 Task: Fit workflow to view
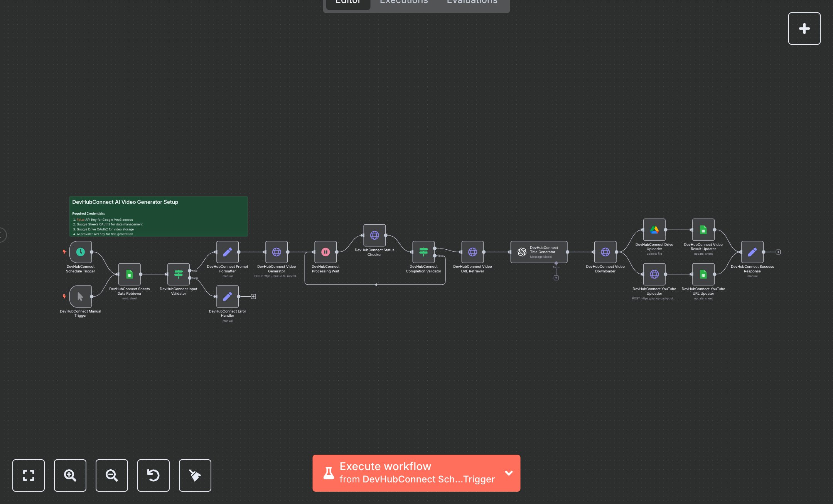tap(29, 475)
